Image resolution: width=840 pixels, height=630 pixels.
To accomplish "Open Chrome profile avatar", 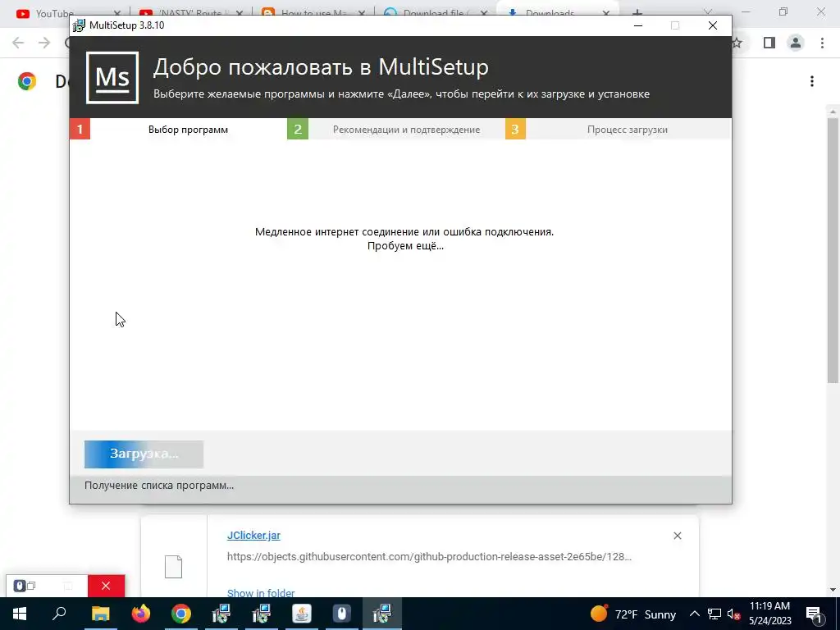I will (796, 43).
